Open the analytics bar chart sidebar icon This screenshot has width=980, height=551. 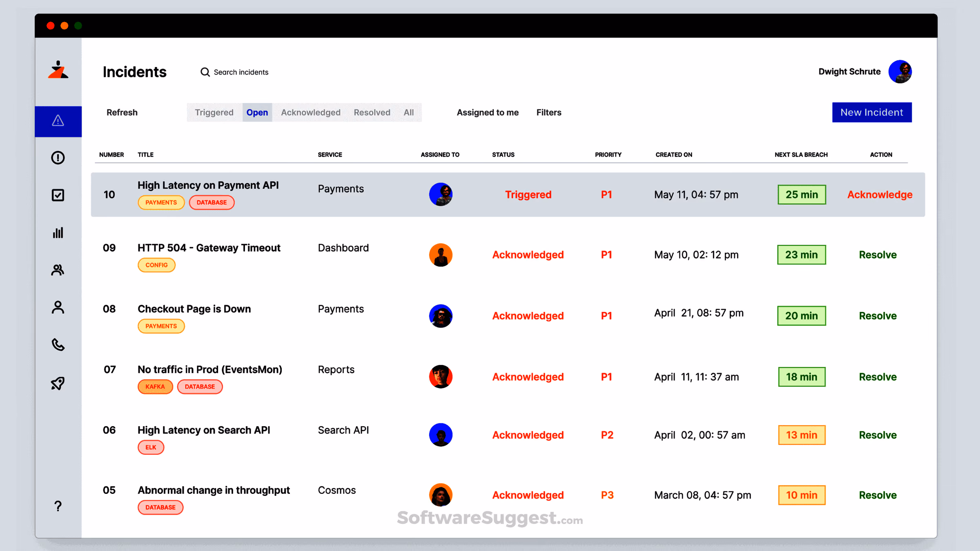click(x=58, y=233)
